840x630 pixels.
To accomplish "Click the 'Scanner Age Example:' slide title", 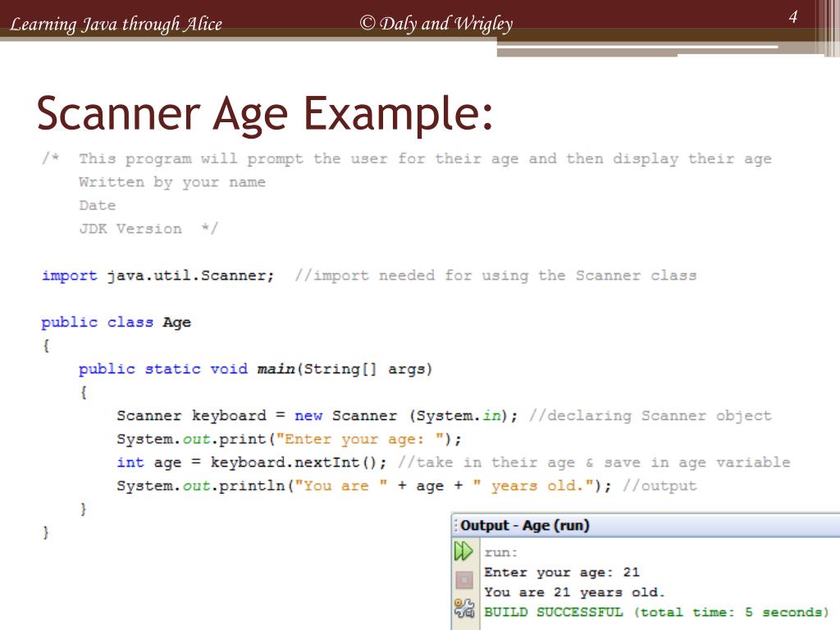I will (x=265, y=113).
